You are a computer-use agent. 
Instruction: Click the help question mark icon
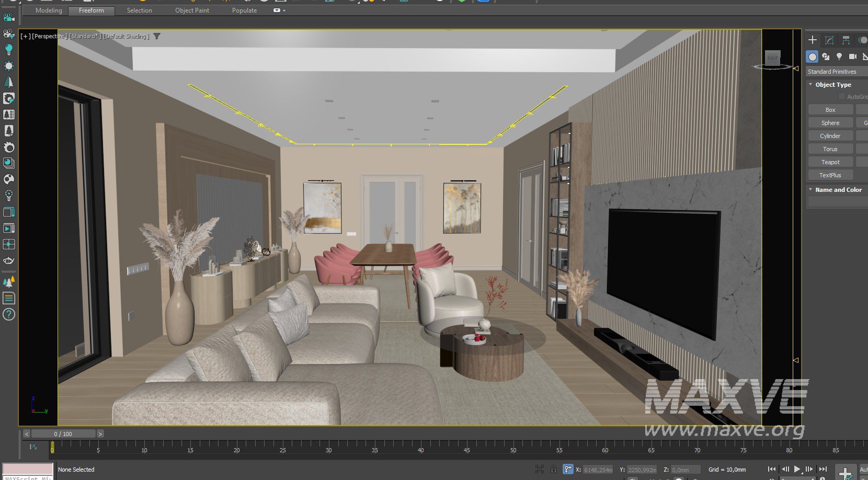[9, 314]
